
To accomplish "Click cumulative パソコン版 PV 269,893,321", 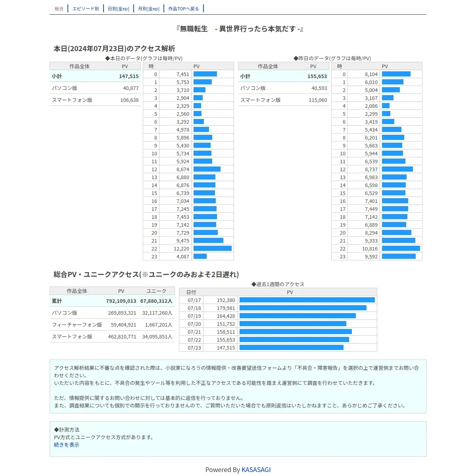I will [122, 313].
